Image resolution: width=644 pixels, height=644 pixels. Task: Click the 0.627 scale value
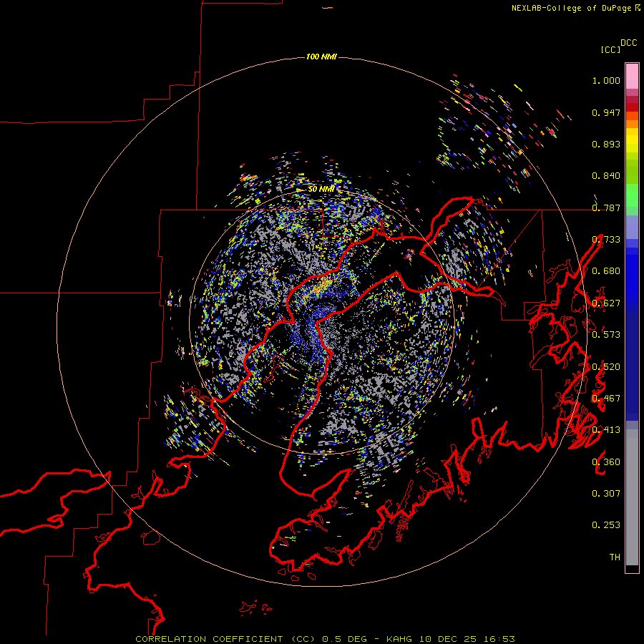tap(606, 303)
